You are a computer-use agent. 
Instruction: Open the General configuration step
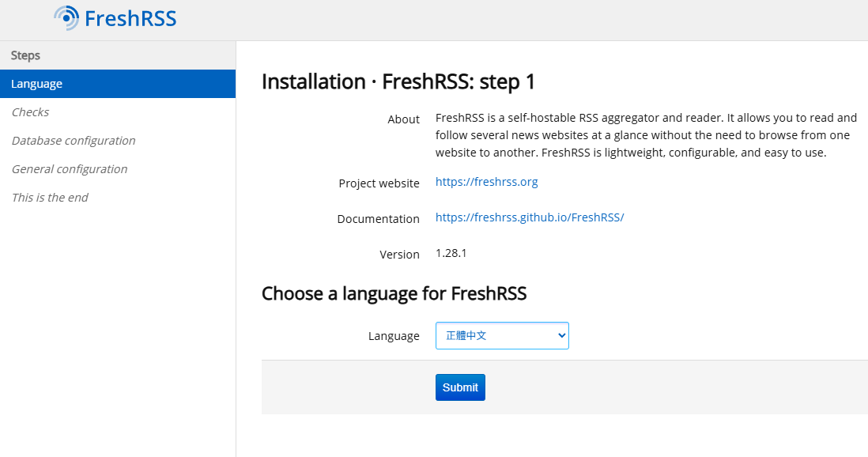click(x=70, y=169)
